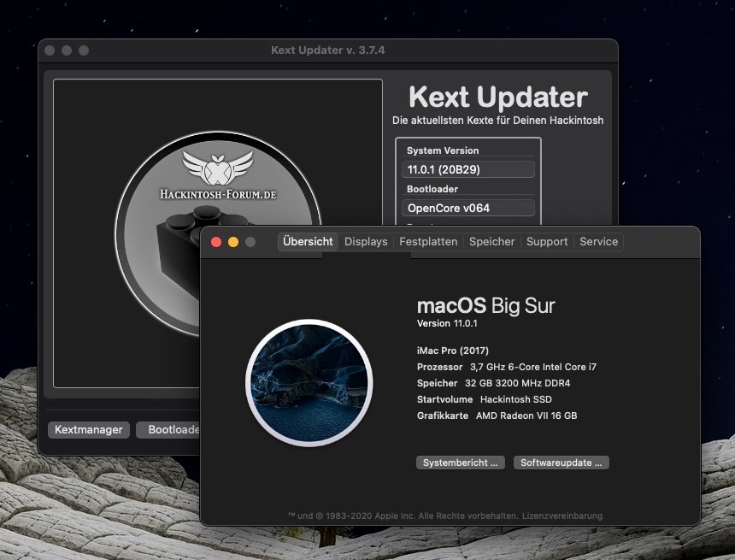Screen dimensions: 735x560
Task: Click the iMac Pro (2017) text
Action: click(453, 351)
